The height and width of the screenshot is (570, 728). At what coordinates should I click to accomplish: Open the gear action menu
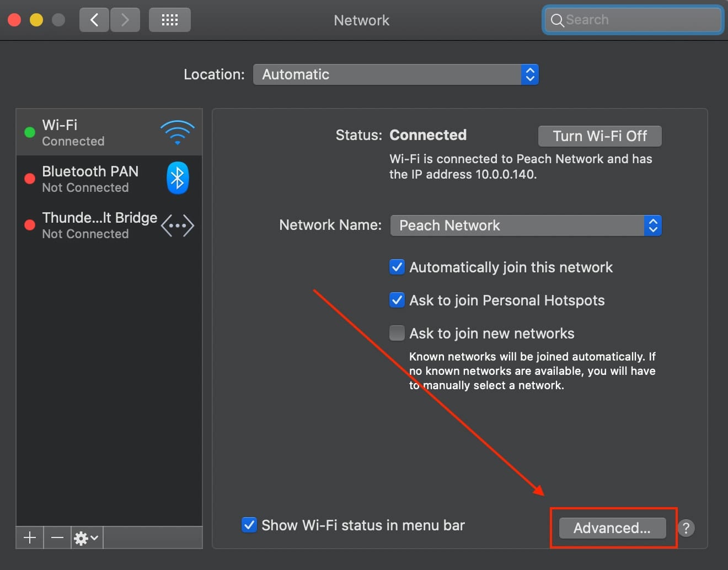[86, 537]
